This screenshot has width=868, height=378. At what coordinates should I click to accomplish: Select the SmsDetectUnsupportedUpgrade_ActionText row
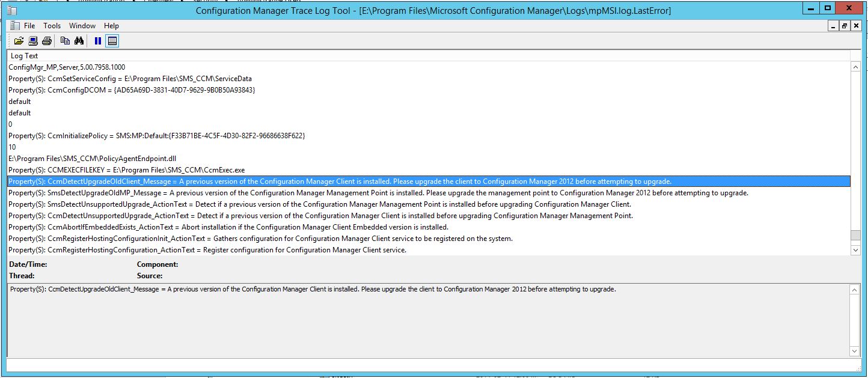click(429, 204)
